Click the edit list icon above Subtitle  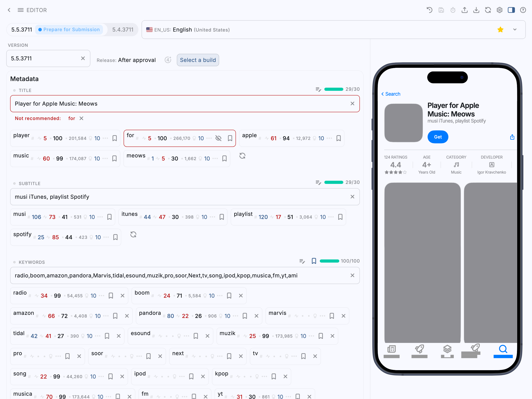(318, 183)
